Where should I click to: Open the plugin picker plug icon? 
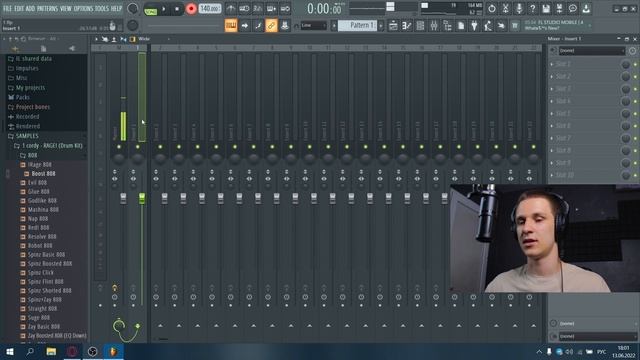point(474,26)
